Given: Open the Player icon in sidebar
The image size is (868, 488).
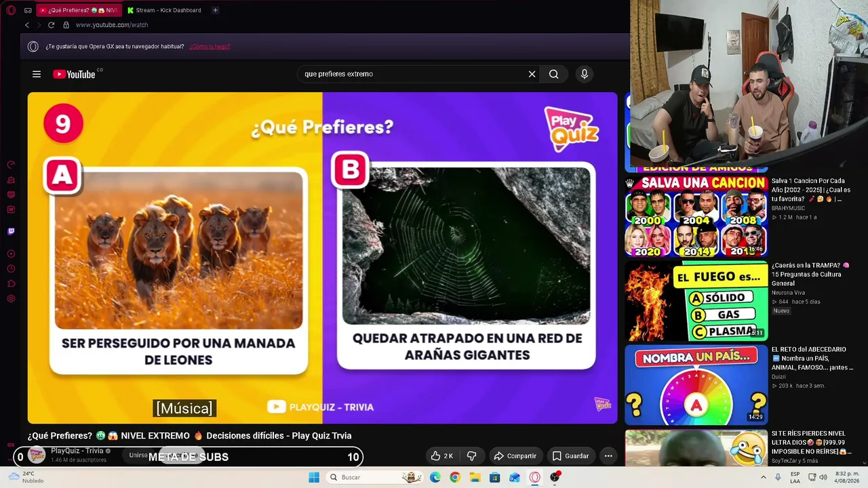Looking at the screenshot, I should click(11, 254).
